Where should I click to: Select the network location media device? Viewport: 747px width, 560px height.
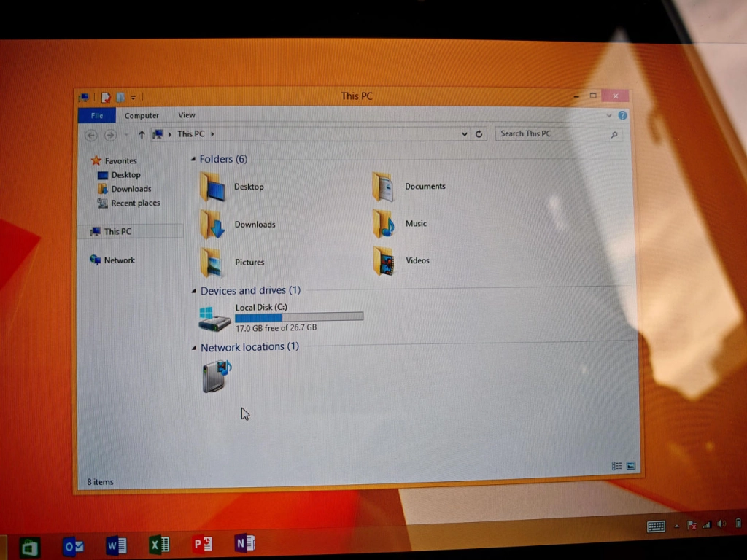217,376
